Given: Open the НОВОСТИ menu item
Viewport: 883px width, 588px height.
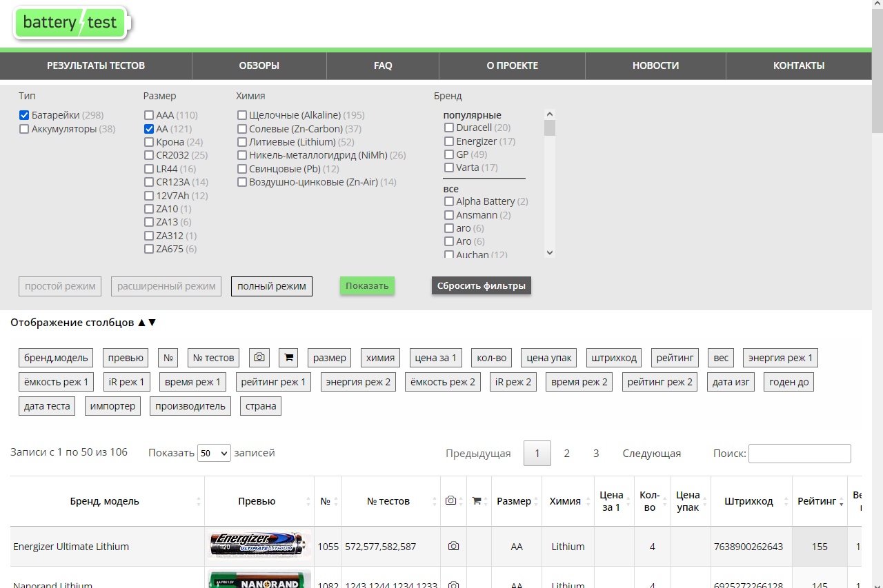Looking at the screenshot, I should click(x=655, y=66).
